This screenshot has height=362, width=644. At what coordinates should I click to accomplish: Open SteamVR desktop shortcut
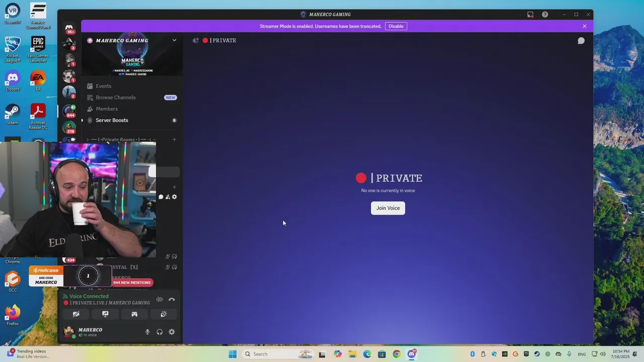[x=13, y=14]
